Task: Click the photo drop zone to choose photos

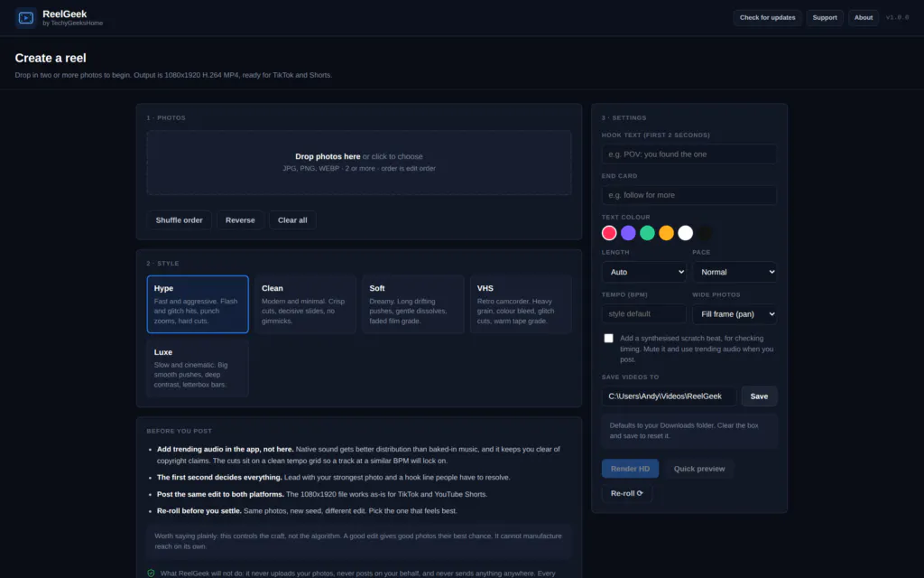Action: (x=359, y=163)
